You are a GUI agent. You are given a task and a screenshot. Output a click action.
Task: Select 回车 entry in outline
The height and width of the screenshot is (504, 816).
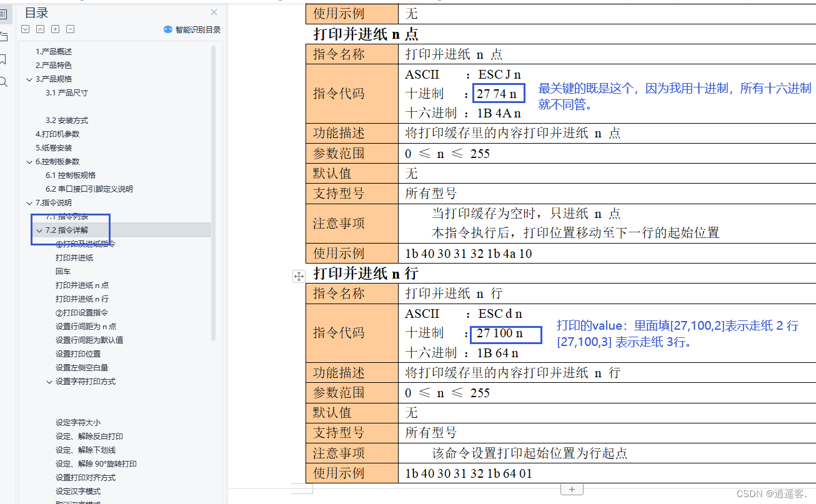[63, 272]
